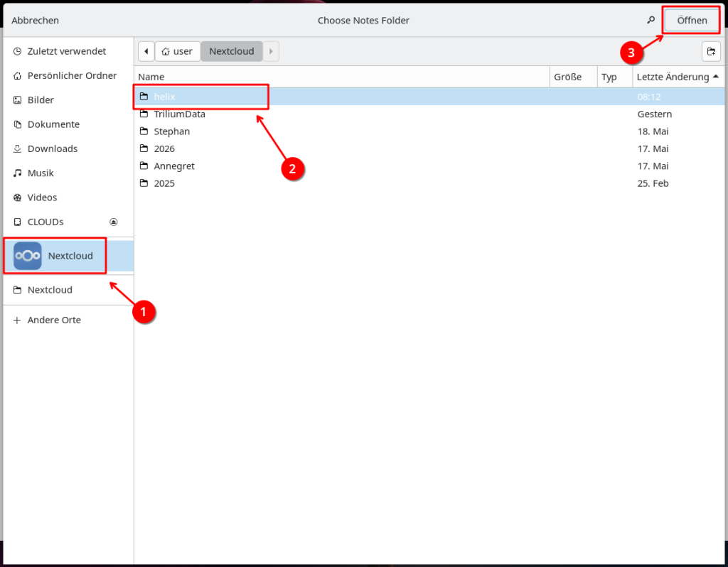Click the blue Nextcloud app icon
Screen dimensions: 728x567
[28, 256]
